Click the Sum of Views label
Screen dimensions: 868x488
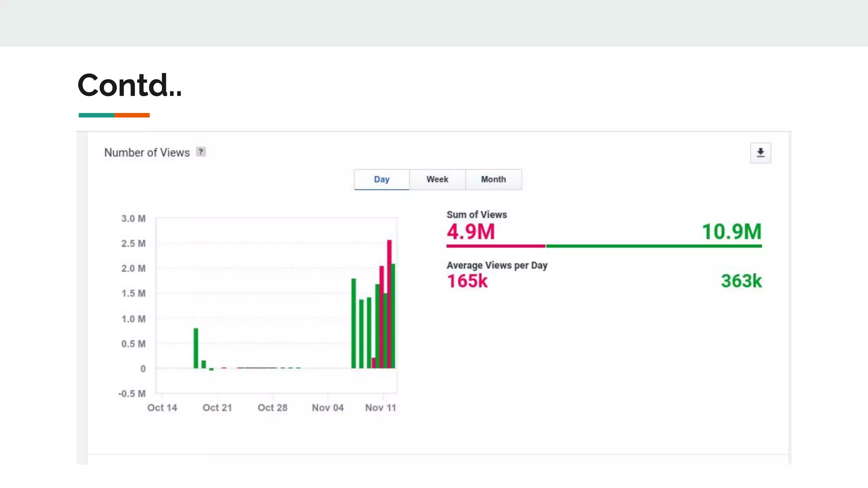pyautogui.click(x=476, y=215)
